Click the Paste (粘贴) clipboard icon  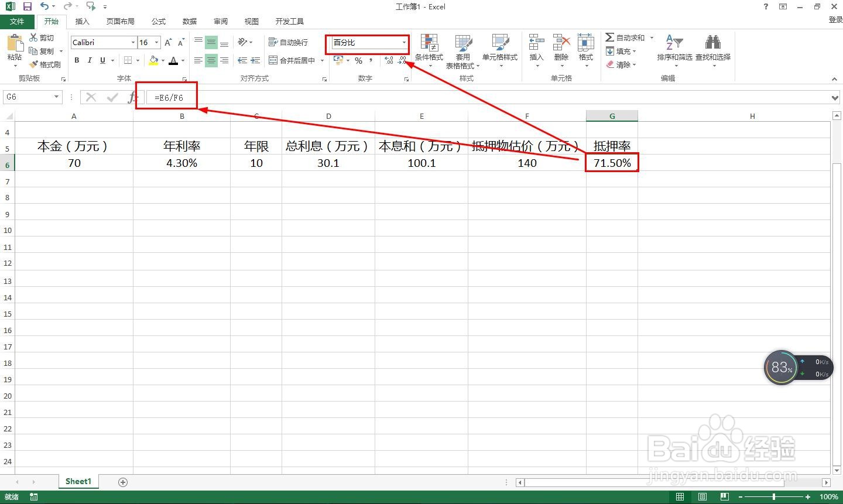pyautogui.click(x=14, y=44)
